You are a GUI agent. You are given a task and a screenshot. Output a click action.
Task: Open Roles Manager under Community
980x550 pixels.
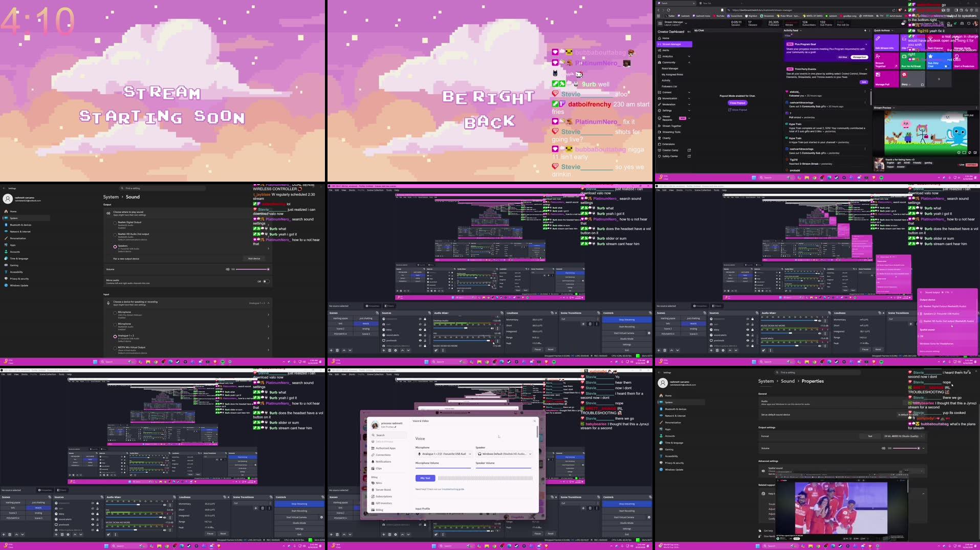coord(670,69)
